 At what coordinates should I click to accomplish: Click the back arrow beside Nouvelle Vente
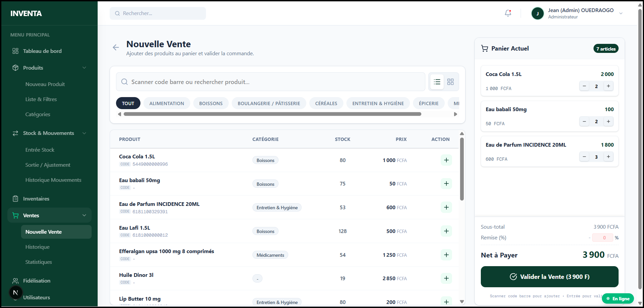(x=116, y=48)
